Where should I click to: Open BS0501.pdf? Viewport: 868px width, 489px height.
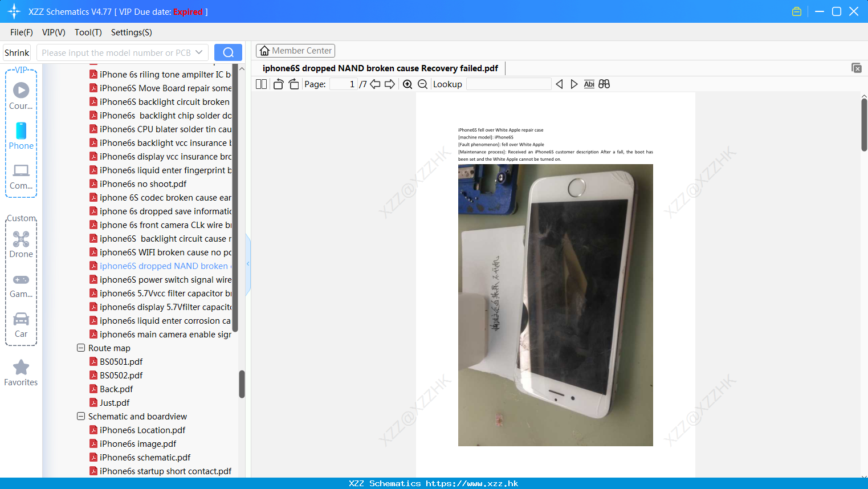pos(121,362)
